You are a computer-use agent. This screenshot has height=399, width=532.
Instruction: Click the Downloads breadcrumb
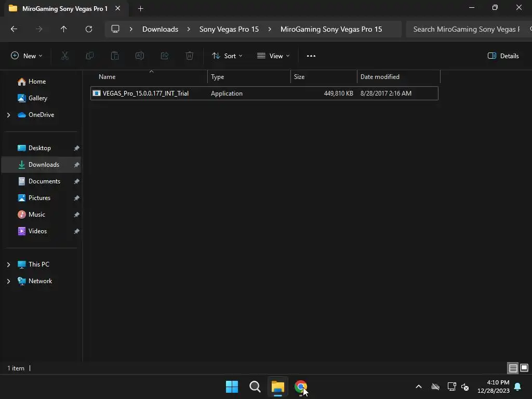tap(160, 29)
